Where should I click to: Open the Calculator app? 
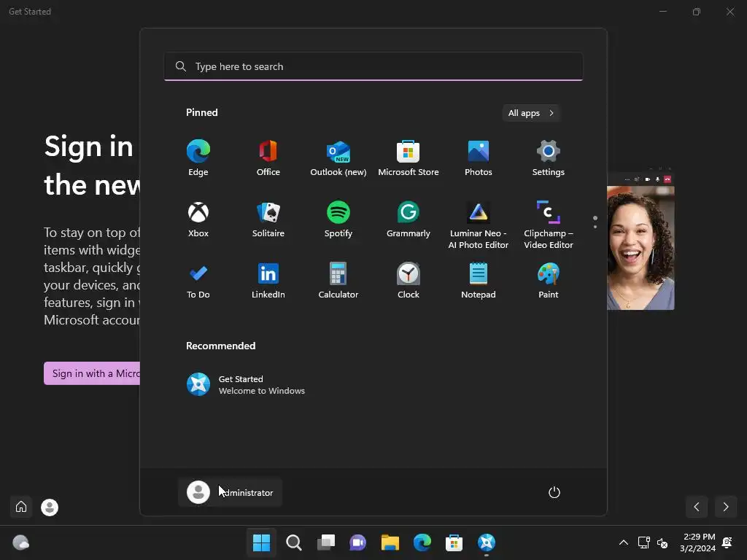(x=338, y=281)
